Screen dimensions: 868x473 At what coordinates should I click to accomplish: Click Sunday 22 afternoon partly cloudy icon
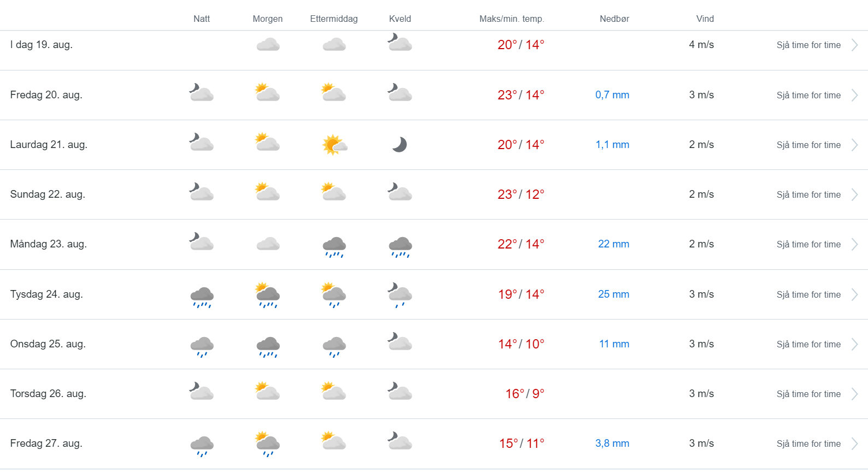pyautogui.click(x=334, y=192)
